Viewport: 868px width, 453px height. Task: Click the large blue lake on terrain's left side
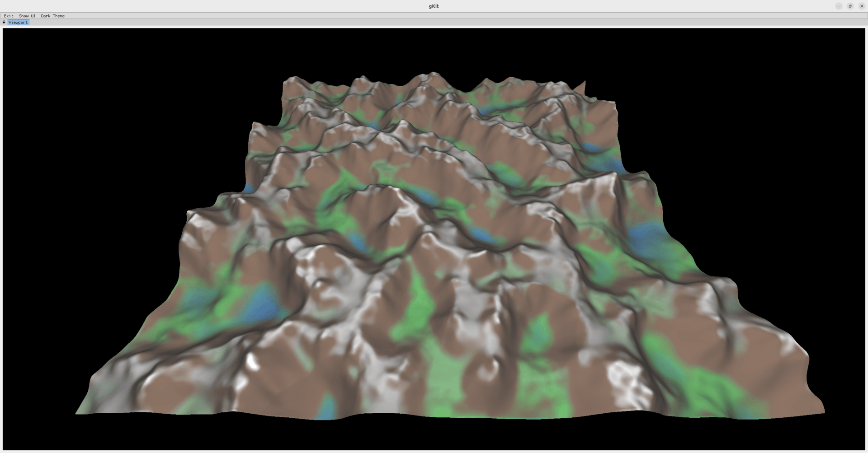click(x=261, y=304)
